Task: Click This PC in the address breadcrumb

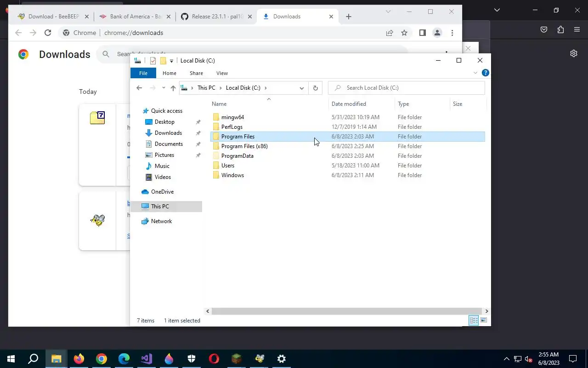Action: pyautogui.click(x=206, y=88)
